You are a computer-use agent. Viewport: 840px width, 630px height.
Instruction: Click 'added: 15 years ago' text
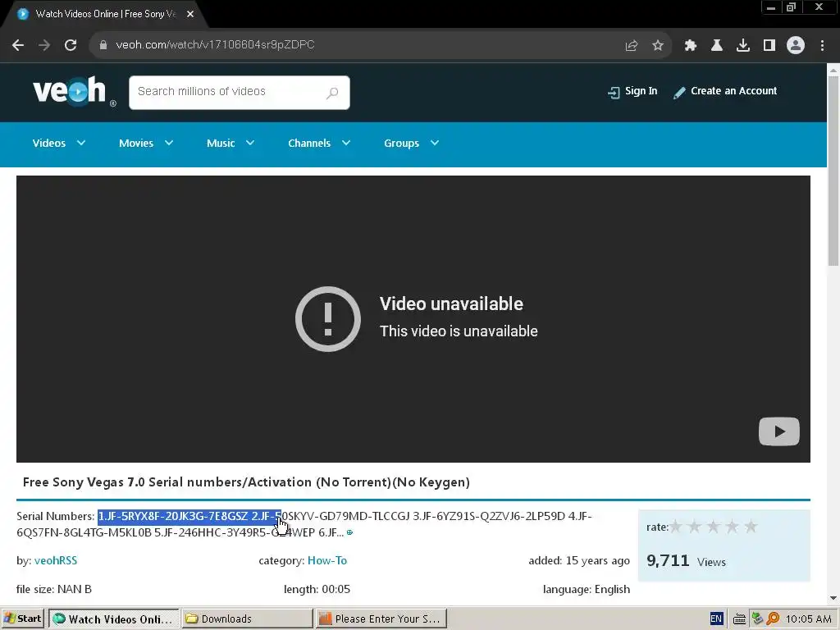579,560
